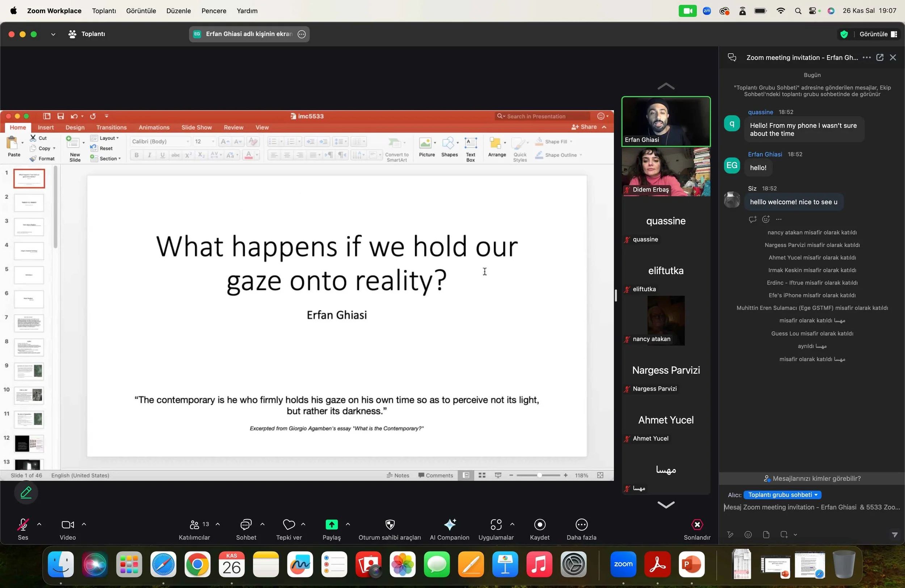This screenshot has width=905, height=588.
Task: Click the AI Companion sparkle icon
Action: point(450,525)
